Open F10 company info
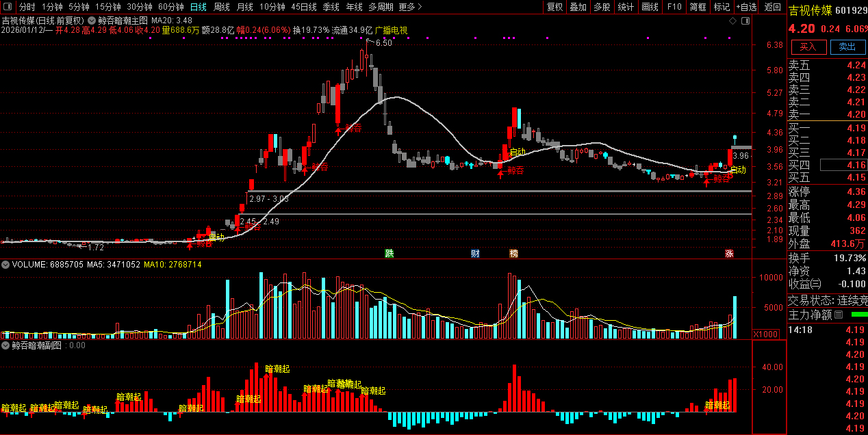The width and height of the screenshot is (868, 435). 674,7
